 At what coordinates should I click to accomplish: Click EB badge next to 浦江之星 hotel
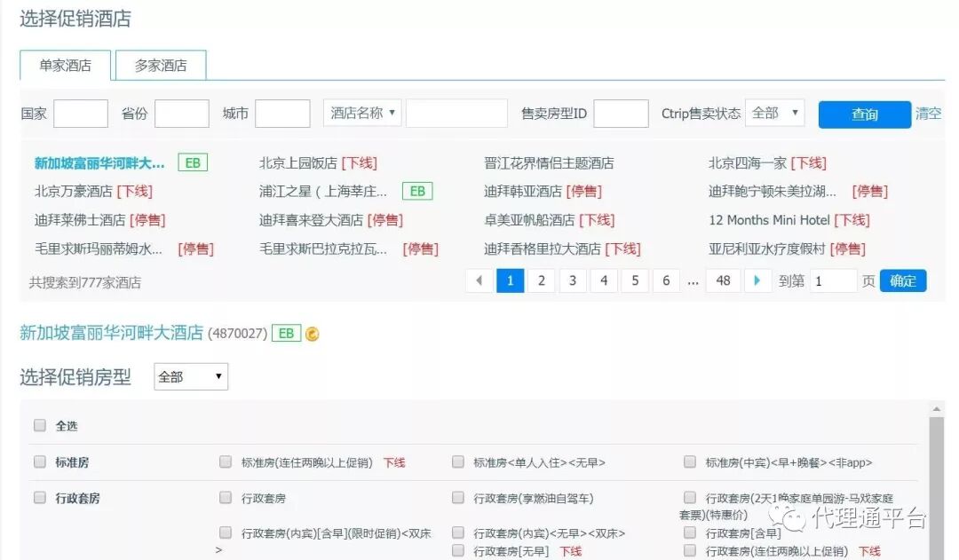417,192
